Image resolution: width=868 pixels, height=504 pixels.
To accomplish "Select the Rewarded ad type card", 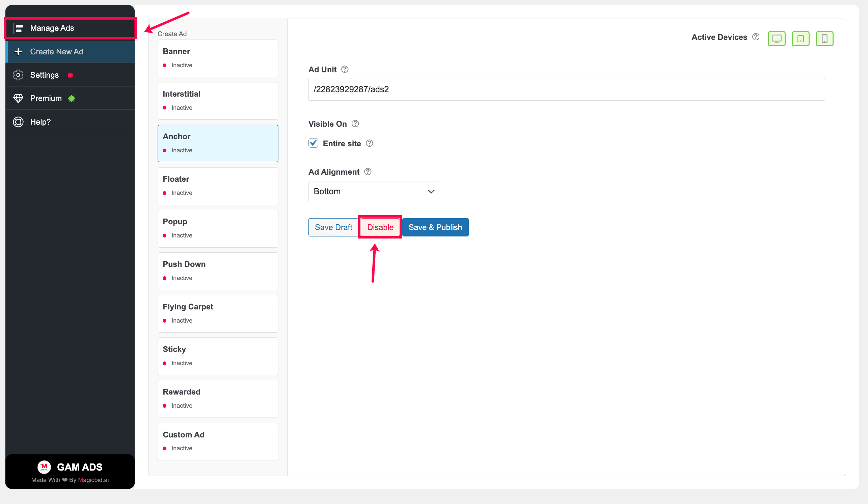I will point(218,399).
